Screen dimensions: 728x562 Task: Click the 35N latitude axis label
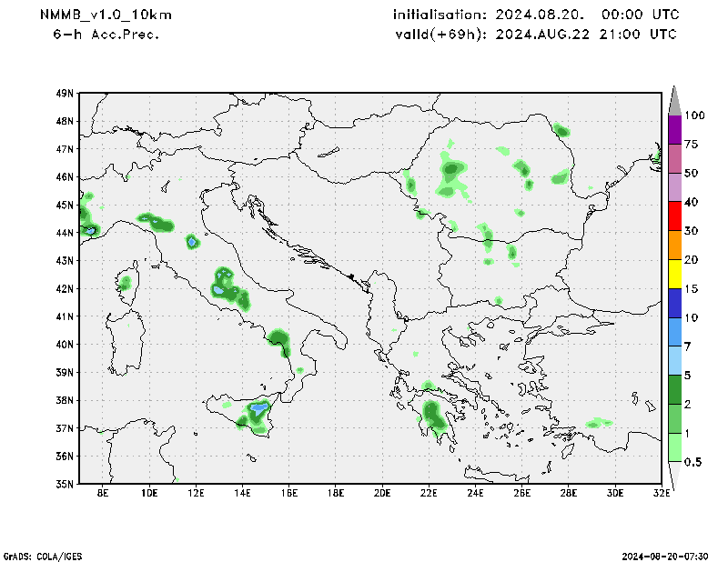[64, 484]
